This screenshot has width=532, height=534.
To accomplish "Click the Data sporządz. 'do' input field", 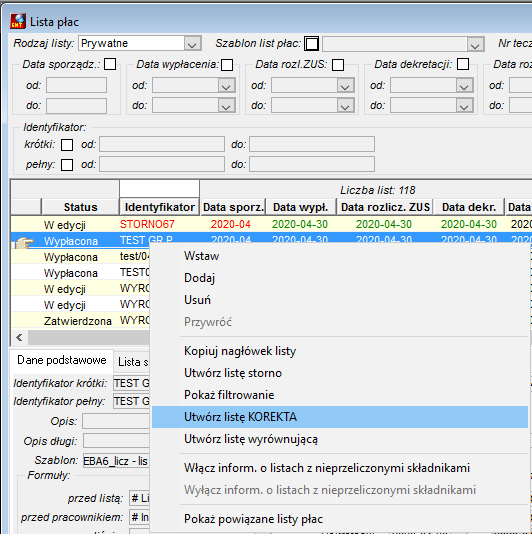I will tap(76, 106).
